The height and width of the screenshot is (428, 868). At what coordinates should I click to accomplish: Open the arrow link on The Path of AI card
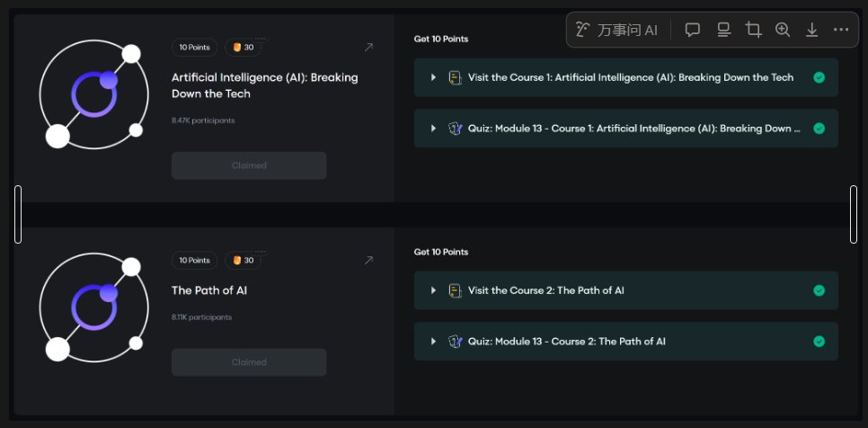(368, 261)
